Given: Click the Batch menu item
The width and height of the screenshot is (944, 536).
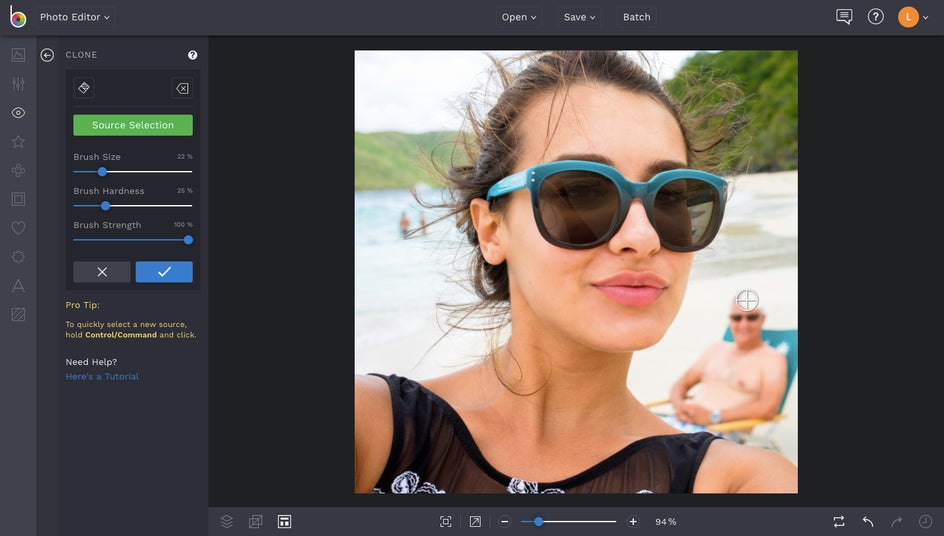Looking at the screenshot, I should [636, 17].
